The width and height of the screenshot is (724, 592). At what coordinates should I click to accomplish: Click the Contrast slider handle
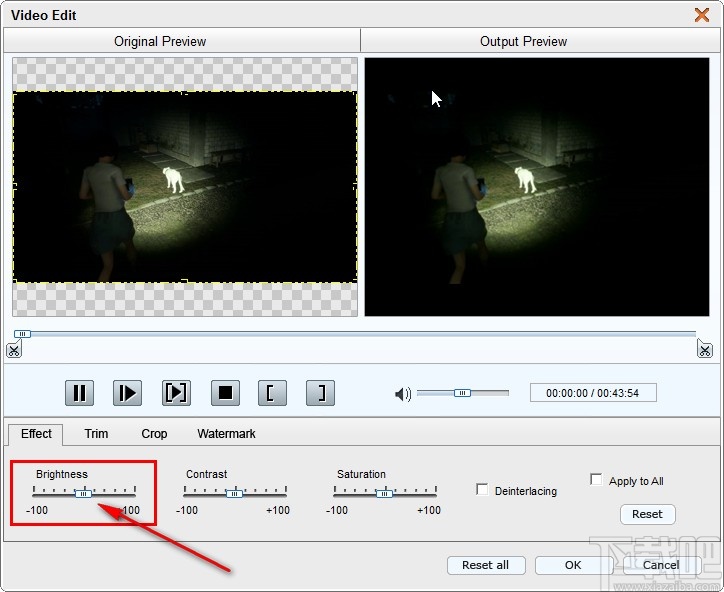pos(235,493)
